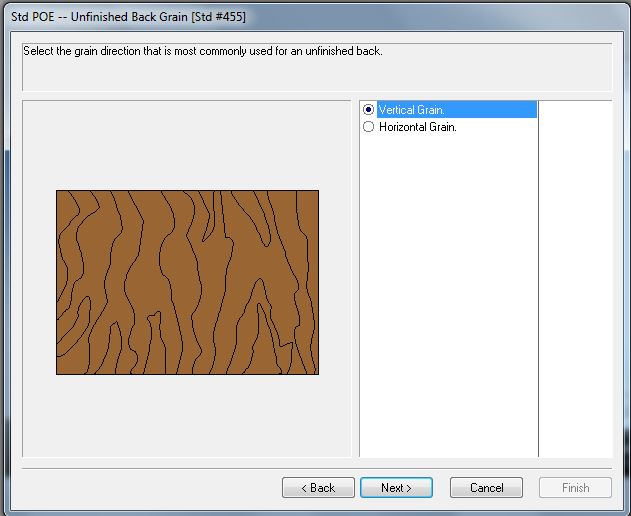
Task: Cancel the wizard dialog
Action: click(x=486, y=488)
